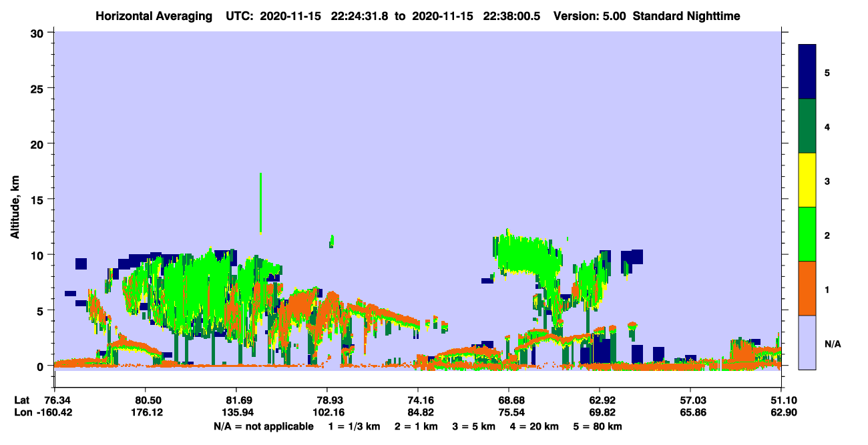The image size is (868, 445).
Task: Click longitude value 176.12
Action: [x=146, y=412]
